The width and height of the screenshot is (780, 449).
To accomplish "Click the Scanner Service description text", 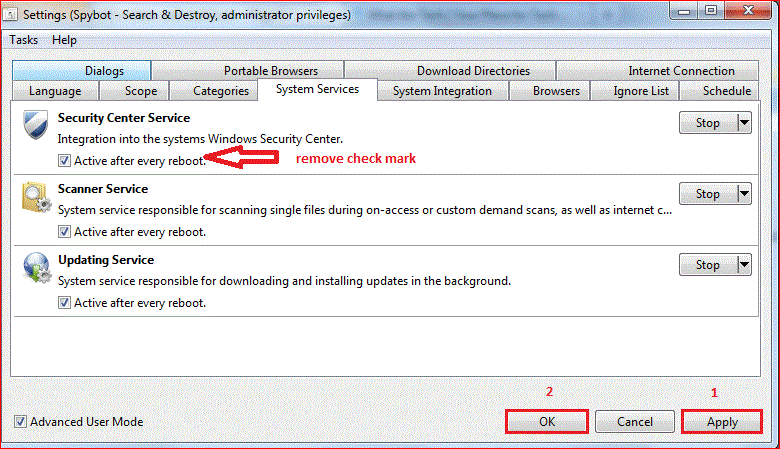I will click(x=365, y=210).
